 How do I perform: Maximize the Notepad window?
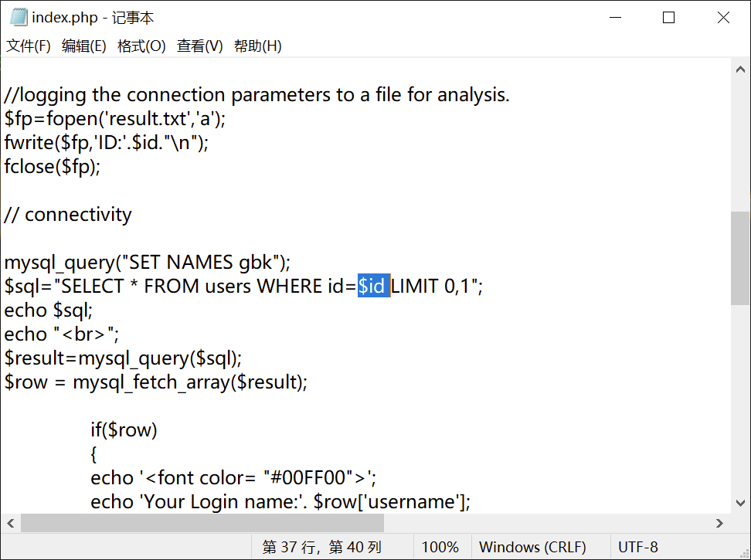pos(668,18)
